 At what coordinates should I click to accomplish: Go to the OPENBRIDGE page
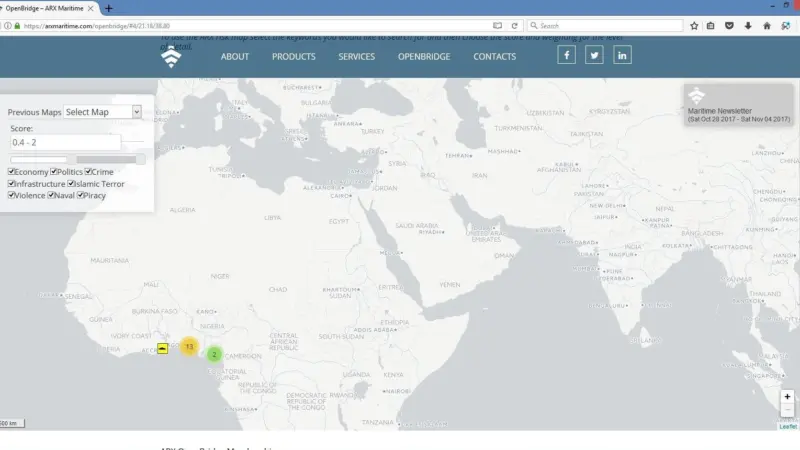point(424,57)
